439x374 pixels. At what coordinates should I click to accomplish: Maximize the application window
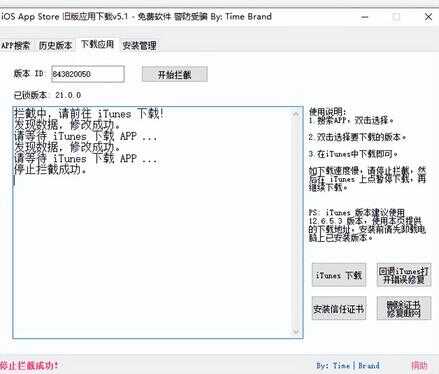pos(396,17)
